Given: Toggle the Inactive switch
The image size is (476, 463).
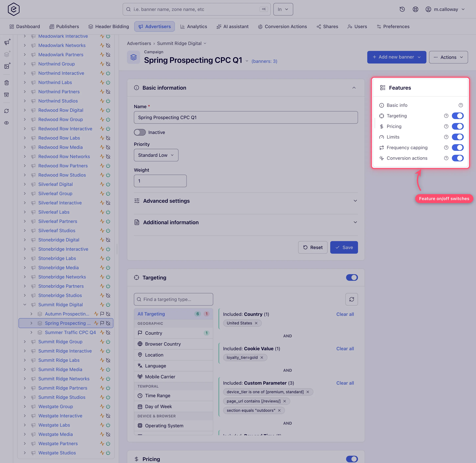Looking at the screenshot, I should [140, 132].
